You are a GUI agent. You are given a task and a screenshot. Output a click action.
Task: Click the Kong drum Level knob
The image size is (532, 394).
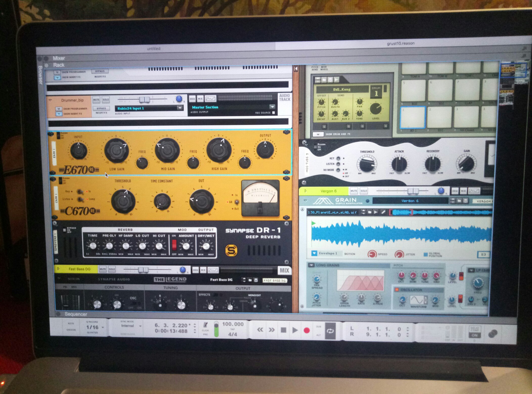click(x=376, y=109)
